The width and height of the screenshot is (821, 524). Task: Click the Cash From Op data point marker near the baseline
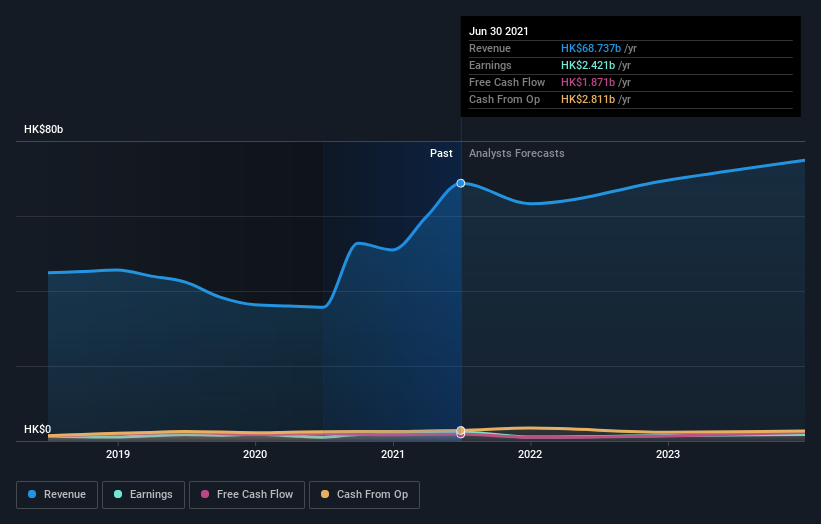(461, 430)
